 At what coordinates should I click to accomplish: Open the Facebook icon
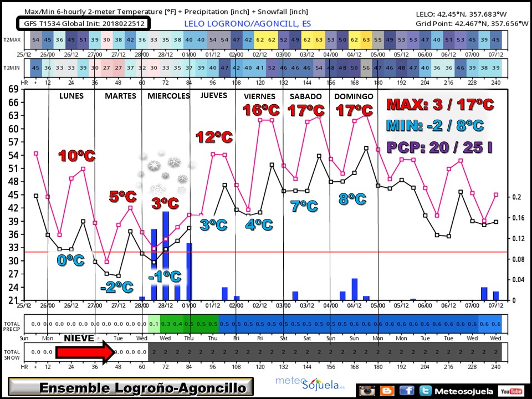click(407, 391)
